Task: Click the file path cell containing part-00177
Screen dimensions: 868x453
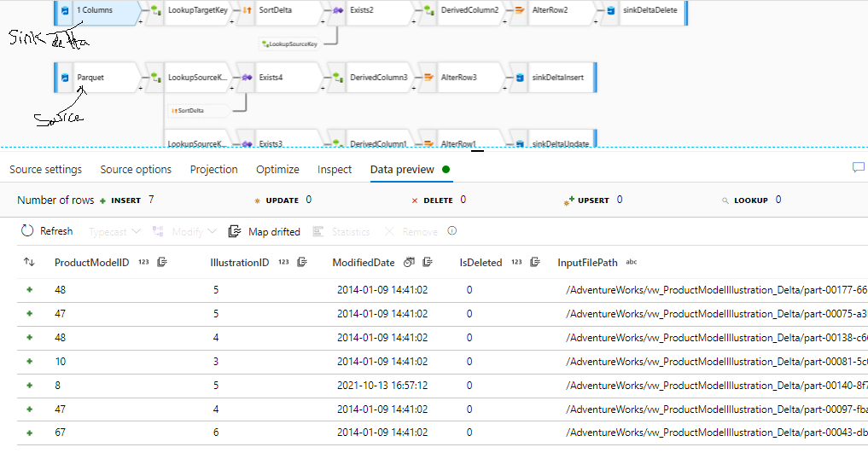Action: pyautogui.click(x=716, y=290)
